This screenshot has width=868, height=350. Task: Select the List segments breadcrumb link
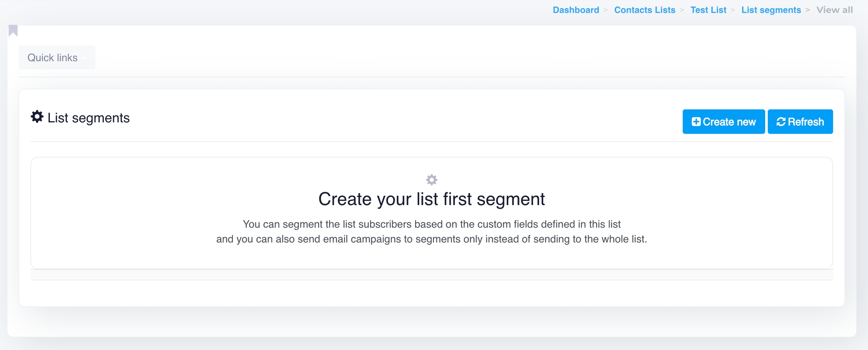point(771,10)
